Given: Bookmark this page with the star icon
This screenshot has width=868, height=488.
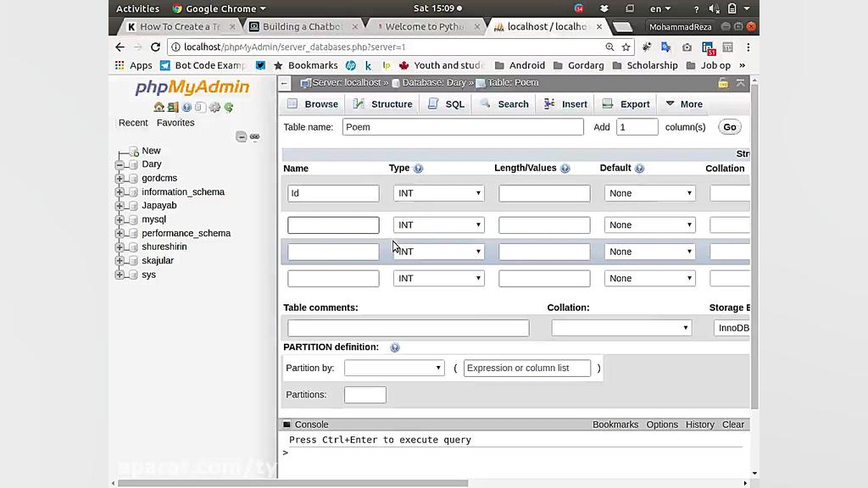Looking at the screenshot, I should tap(626, 47).
